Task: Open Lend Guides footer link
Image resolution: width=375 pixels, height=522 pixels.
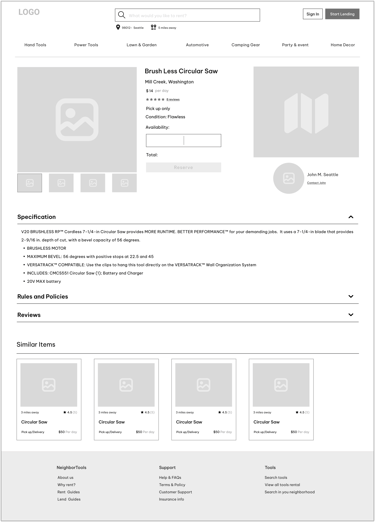Action: point(69,499)
